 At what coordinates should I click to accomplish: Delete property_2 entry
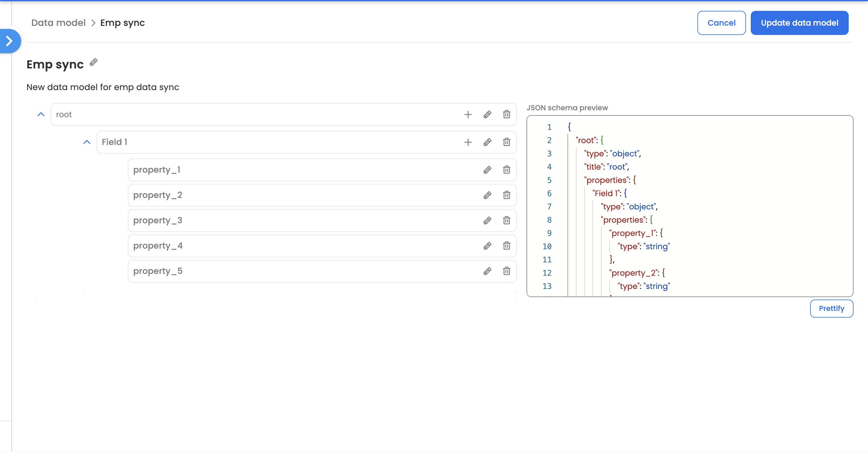(x=506, y=195)
